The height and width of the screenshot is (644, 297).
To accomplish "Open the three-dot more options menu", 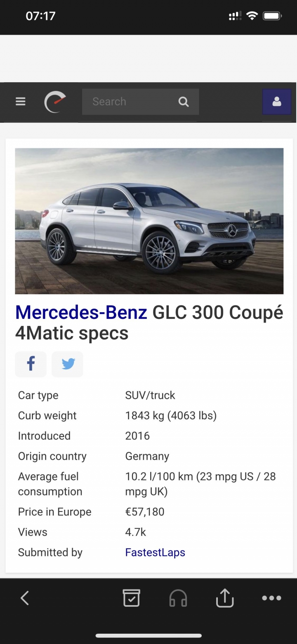I will click(x=271, y=598).
